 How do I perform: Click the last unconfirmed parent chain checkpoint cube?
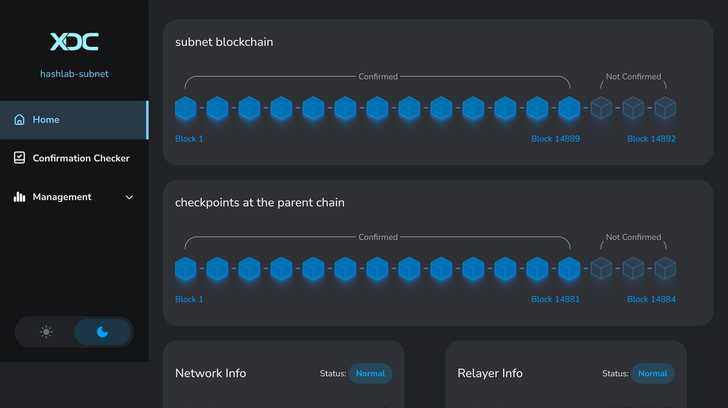[665, 268]
